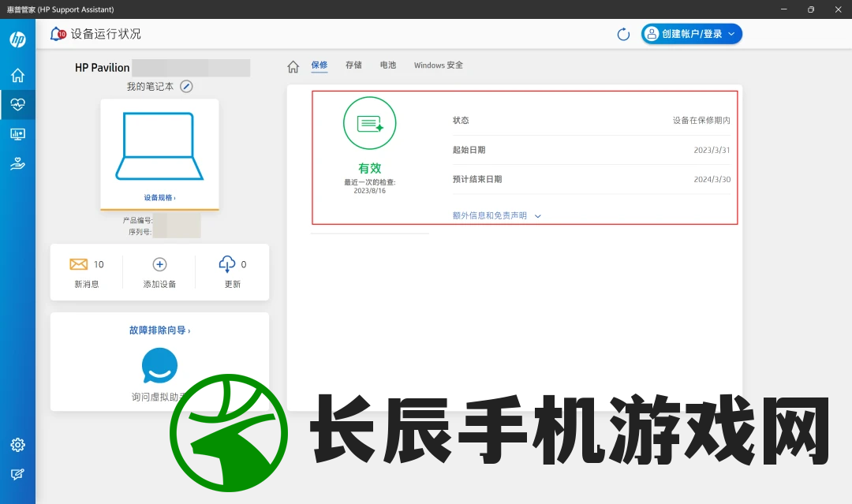The width and height of the screenshot is (852, 504).
Task: Open the 新消息 envelope icon
Action: coord(79,264)
